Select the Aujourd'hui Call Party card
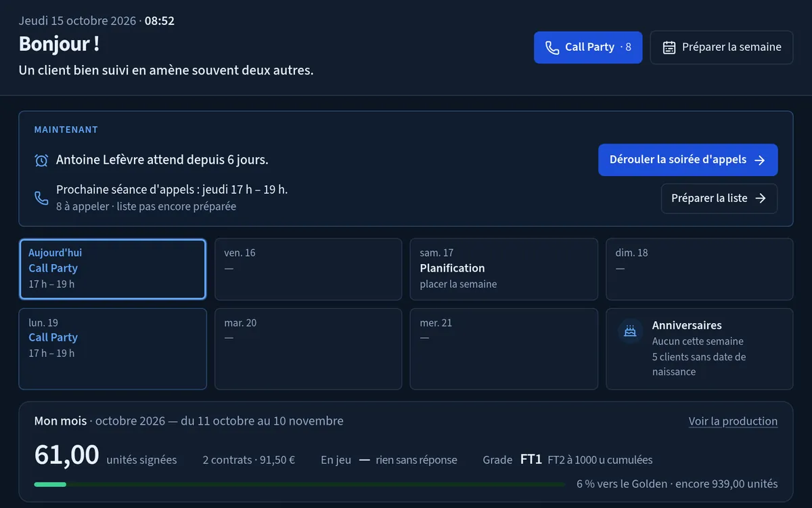Viewport: 812px width, 508px height. (112, 269)
